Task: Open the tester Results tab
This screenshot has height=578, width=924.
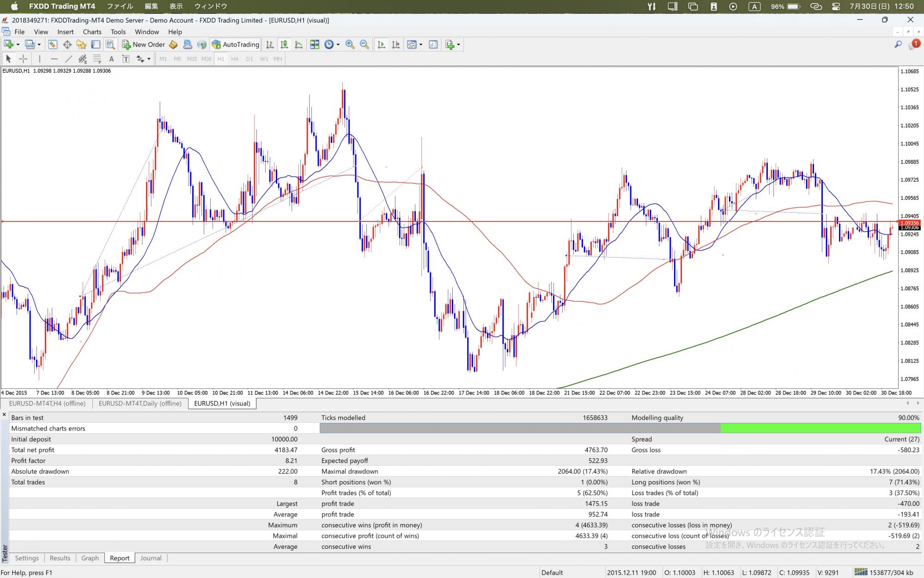Action: point(60,558)
